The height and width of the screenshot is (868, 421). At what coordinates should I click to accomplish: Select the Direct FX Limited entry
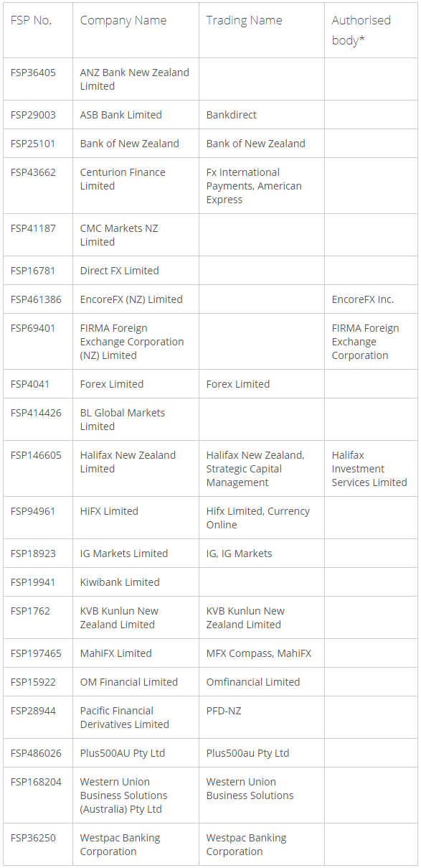pos(136,271)
